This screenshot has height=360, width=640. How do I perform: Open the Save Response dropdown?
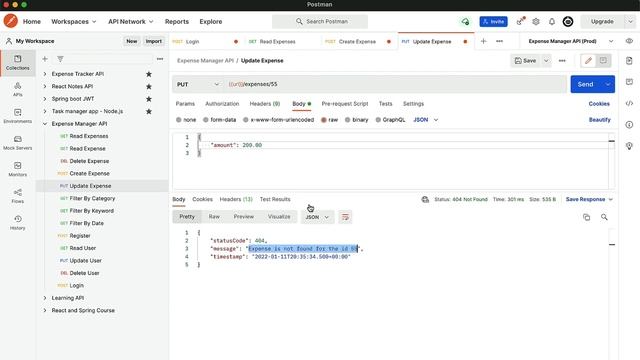coord(589,200)
